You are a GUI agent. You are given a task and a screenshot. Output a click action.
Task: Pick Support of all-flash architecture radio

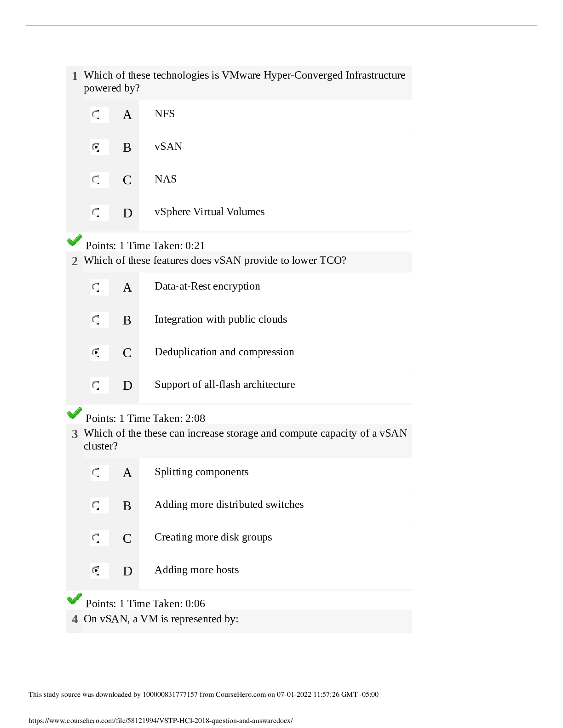(96, 385)
